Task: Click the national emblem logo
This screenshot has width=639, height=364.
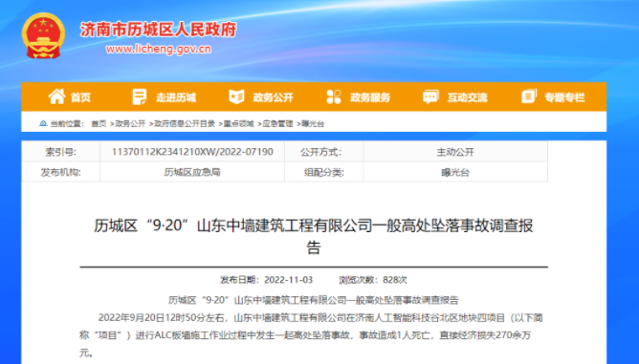Action: [x=43, y=35]
